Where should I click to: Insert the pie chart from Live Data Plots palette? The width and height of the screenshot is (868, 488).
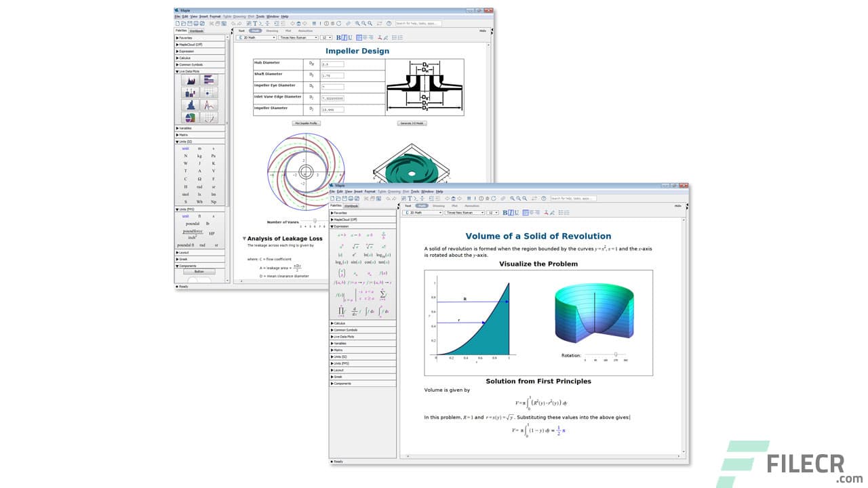click(191, 117)
